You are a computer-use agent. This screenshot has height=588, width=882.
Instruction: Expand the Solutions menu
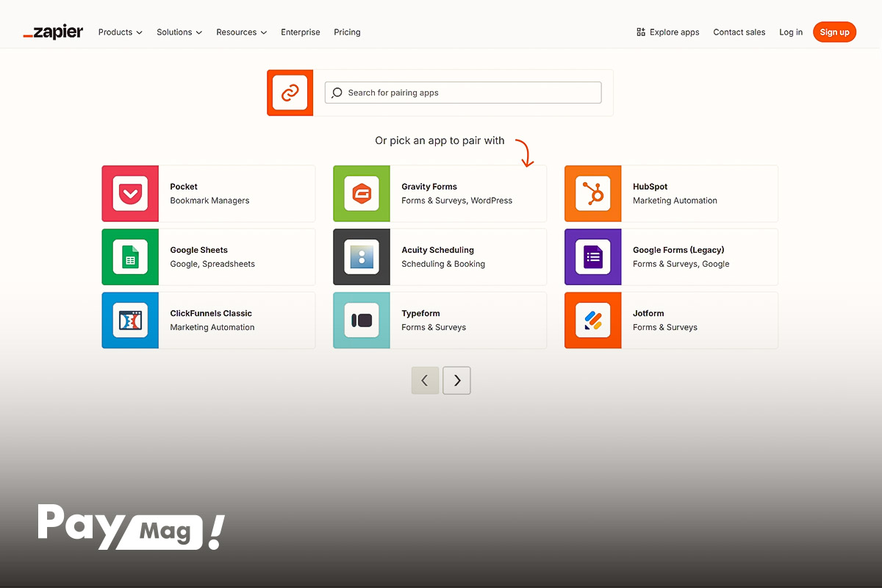pyautogui.click(x=179, y=32)
